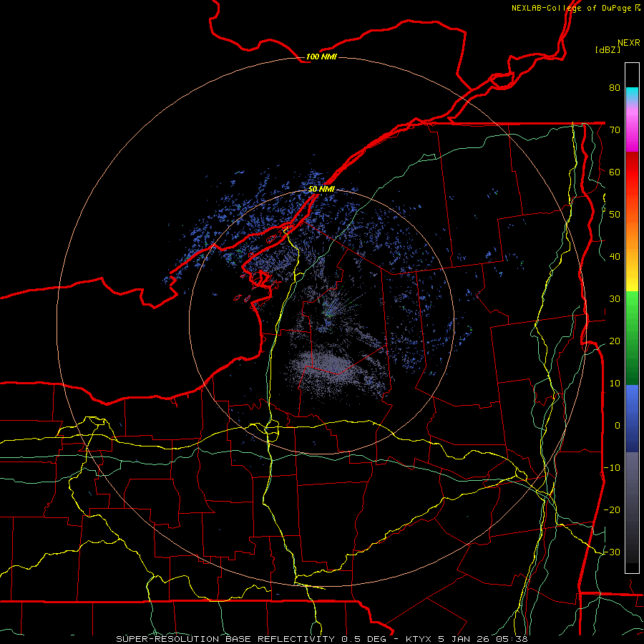
Task: Click the NEXLAB-College of DuPage credit text
Action: point(571,8)
